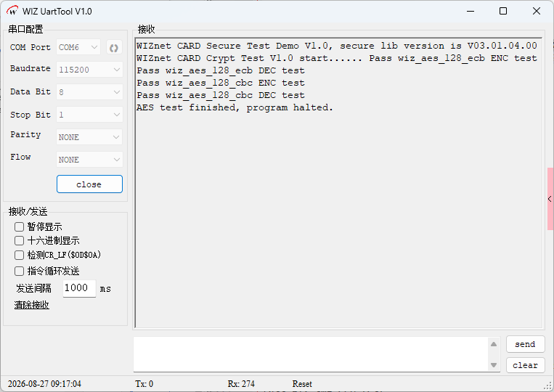Click the WIZ logo in title bar
This screenshot has width=554, height=392.
click(x=12, y=11)
